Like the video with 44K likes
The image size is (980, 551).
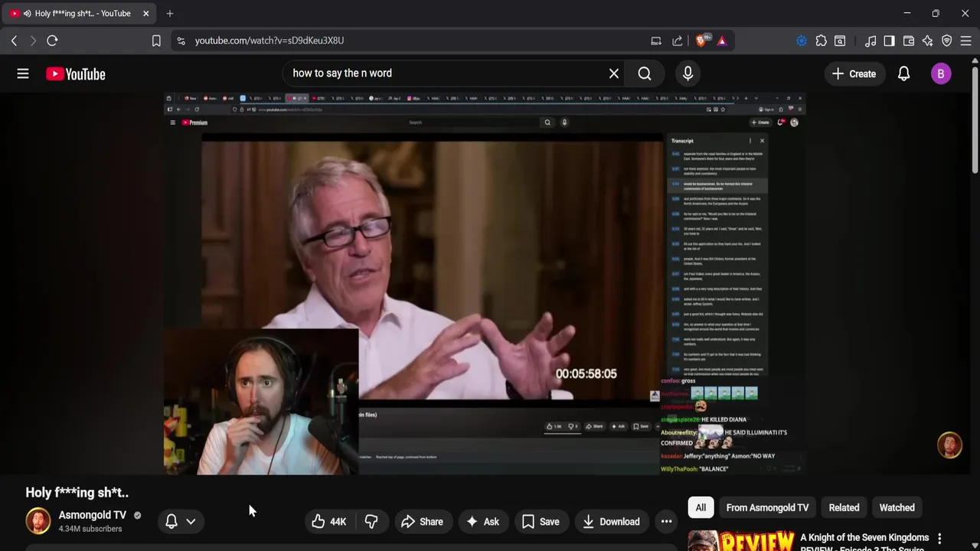click(x=329, y=522)
